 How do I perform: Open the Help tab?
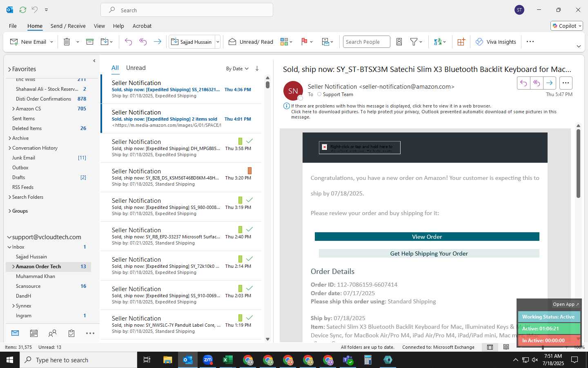pyautogui.click(x=118, y=26)
